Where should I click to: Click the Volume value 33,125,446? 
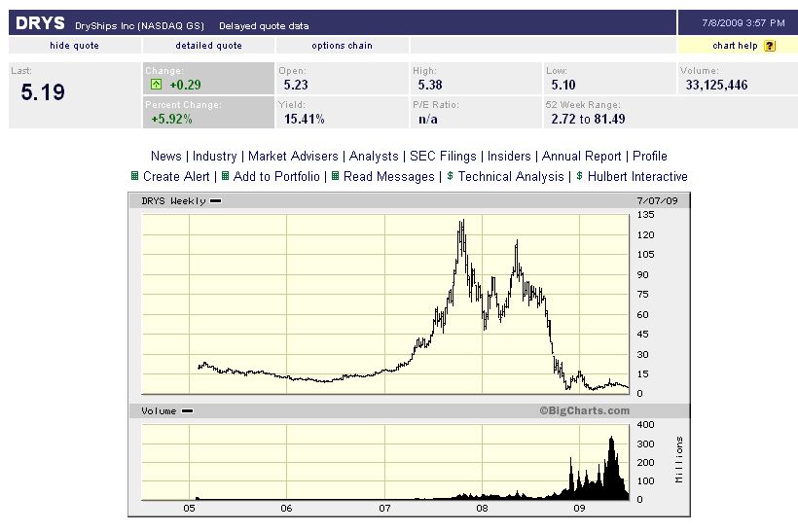click(x=716, y=85)
